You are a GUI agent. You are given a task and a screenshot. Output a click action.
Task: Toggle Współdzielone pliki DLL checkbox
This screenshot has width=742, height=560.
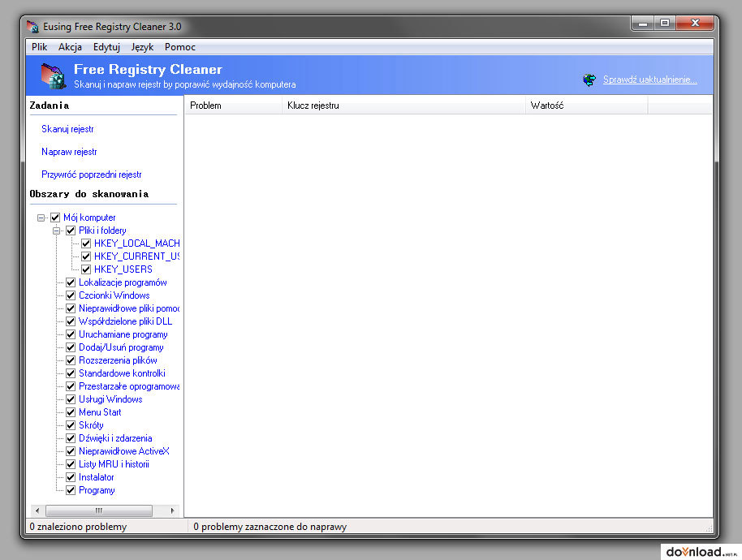71,321
